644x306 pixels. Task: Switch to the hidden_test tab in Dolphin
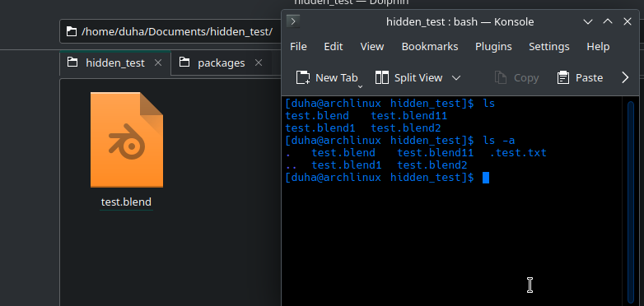[115, 63]
